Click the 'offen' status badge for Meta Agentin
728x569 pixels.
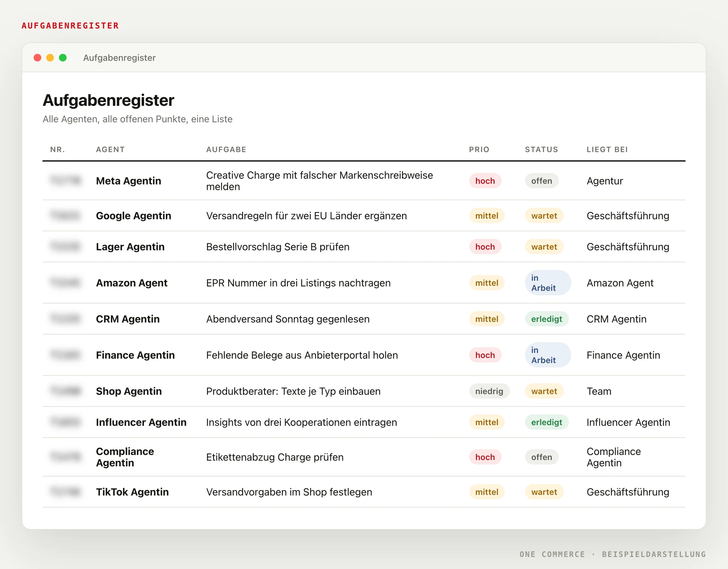pos(542,181)
